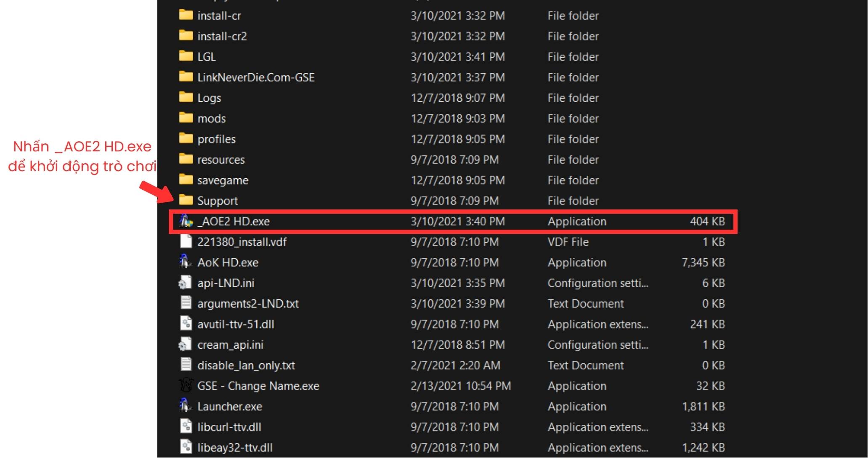
Task: Click the GSE - Change Name.exe icon
Action: pyautogui.click(x=186, y=386)
